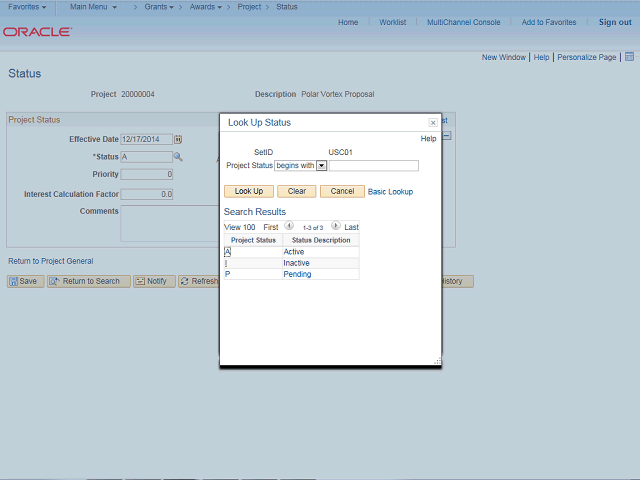Image resolution: width=640 pixels, height=480 pixels.
Task: Click the Notify button
Action: pyautogui.click(x=154, y=281)
